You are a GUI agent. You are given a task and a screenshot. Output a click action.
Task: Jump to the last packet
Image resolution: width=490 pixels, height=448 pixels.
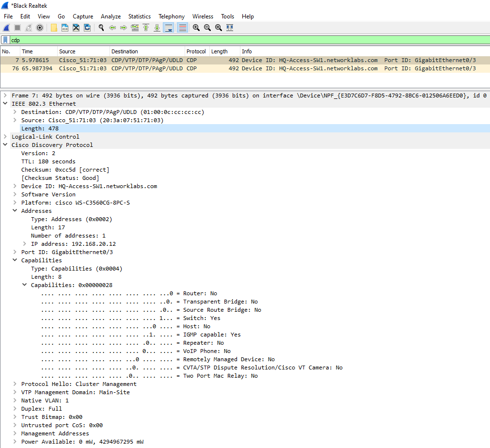tap(157, 28)
